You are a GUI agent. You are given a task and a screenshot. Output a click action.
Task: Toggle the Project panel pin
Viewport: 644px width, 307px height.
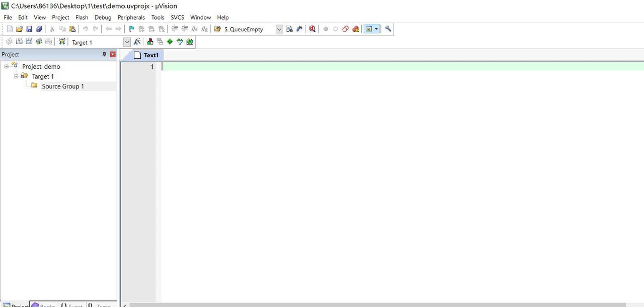tap(105, 54)
